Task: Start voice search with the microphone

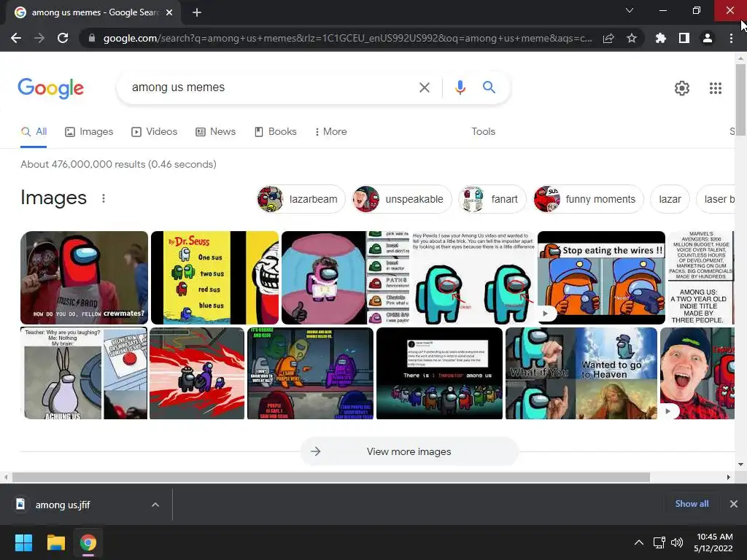Action: tap(460, 87)
